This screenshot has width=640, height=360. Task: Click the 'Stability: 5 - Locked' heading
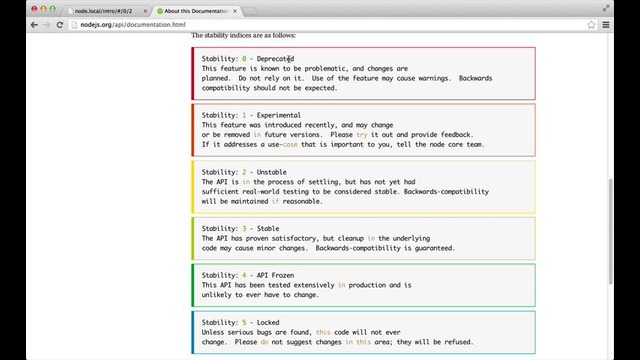240,322
